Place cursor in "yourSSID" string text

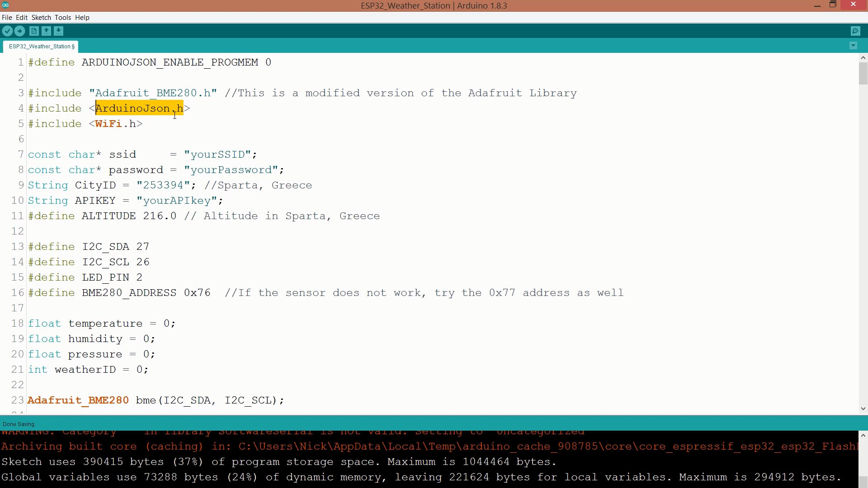click(x=217, y=155)
